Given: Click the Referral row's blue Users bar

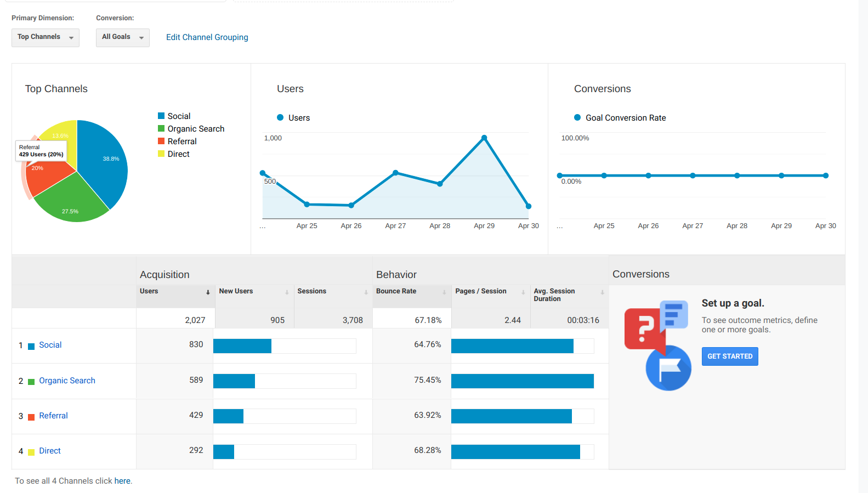Looking at the screenshot, I should (x=228, y=416).
